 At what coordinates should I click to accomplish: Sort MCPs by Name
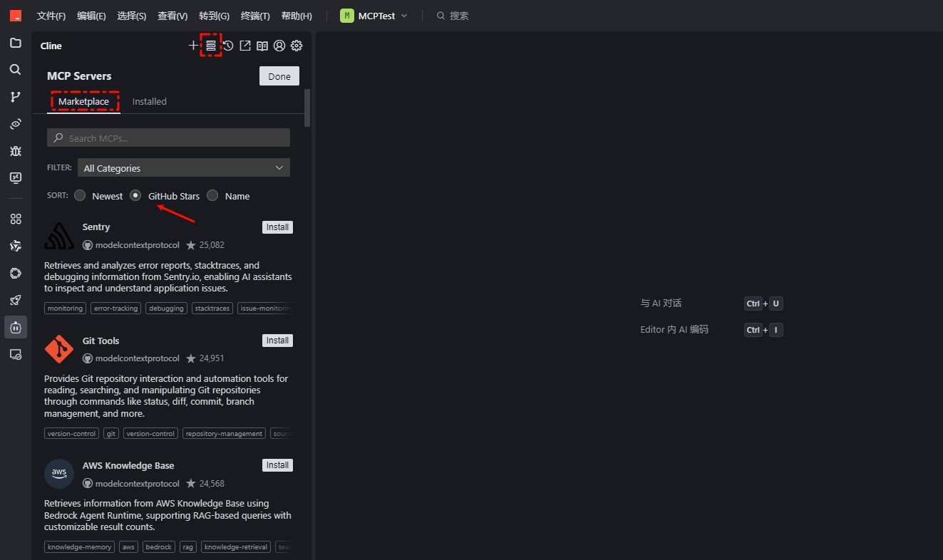212,195
